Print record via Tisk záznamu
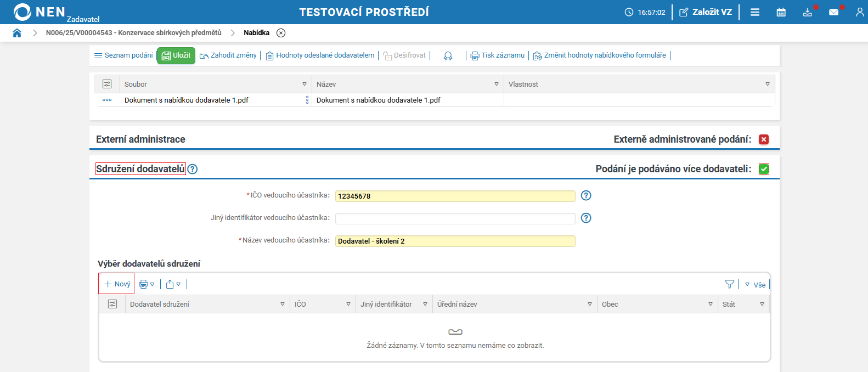Image resolution: width=868 pixels, height=372 pixels. 498,55
